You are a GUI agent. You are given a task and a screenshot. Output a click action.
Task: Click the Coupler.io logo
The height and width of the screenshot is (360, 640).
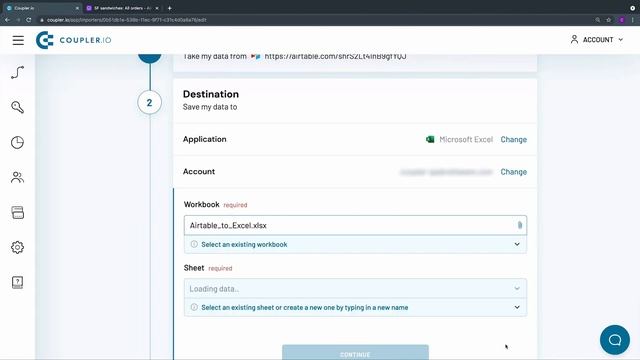pos(73,40)
